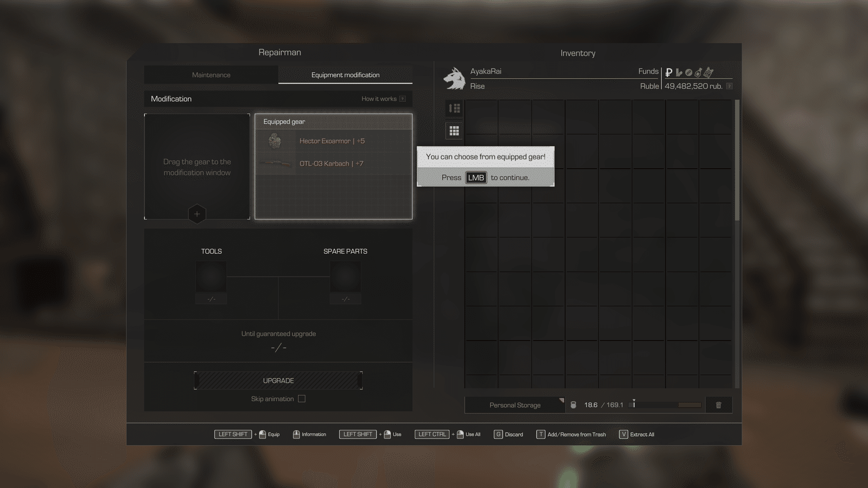Click the T Add/Remove from Trash key
868x488 pixels.
(540, 434)
